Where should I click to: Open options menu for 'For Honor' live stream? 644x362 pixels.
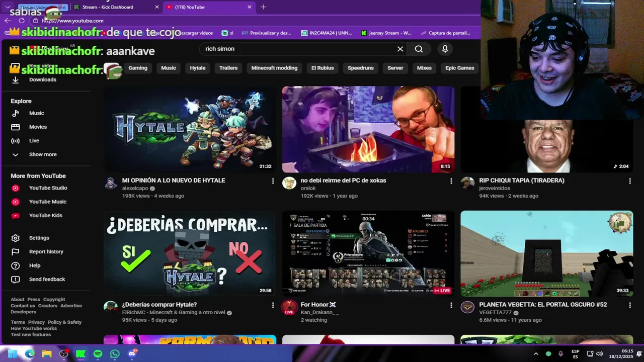pos(451,305)
